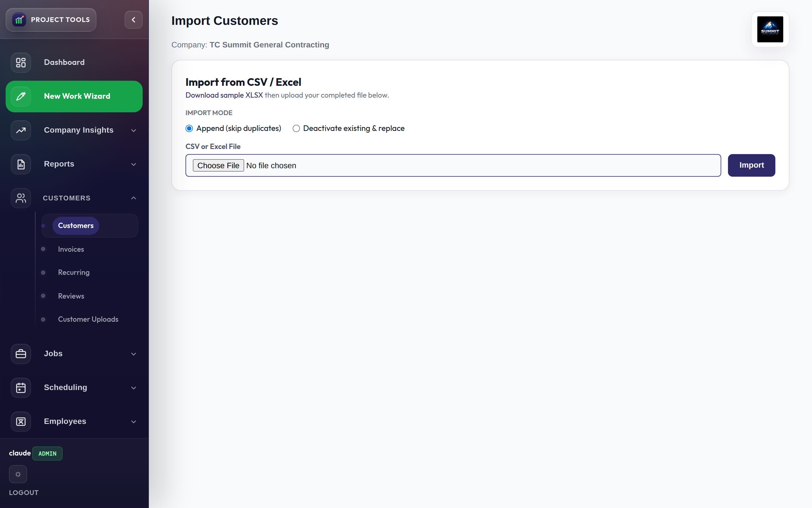Expand the Reports menu chevron
This screenshot has height=508, width=812.
(134, 164)
